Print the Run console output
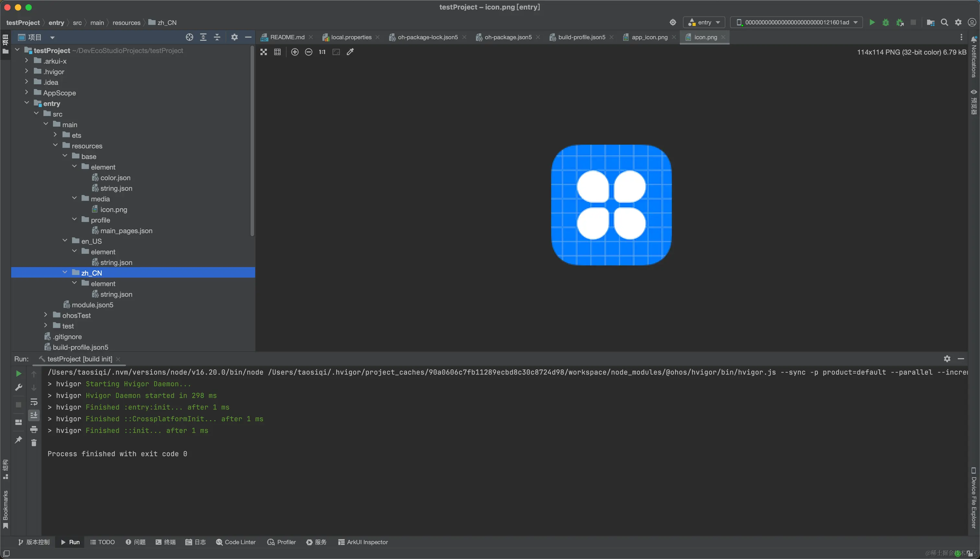 [34, 429]
